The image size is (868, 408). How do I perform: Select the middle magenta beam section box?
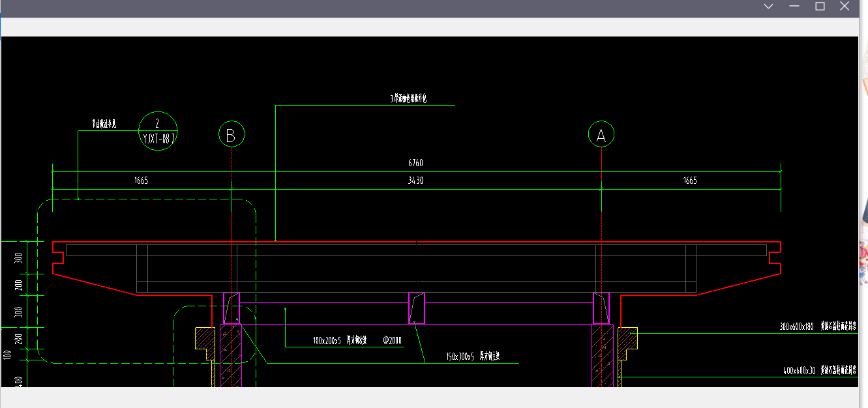(x=417, y=308)
